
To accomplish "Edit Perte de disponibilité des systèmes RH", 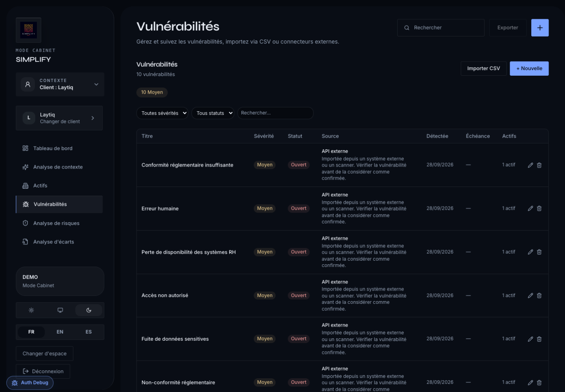I will (530, 252).
